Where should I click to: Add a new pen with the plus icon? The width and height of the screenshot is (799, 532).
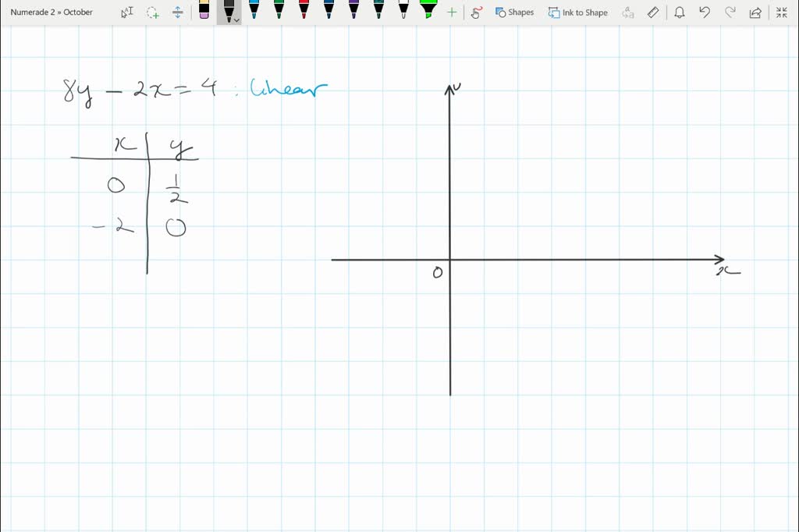[451, 12]
